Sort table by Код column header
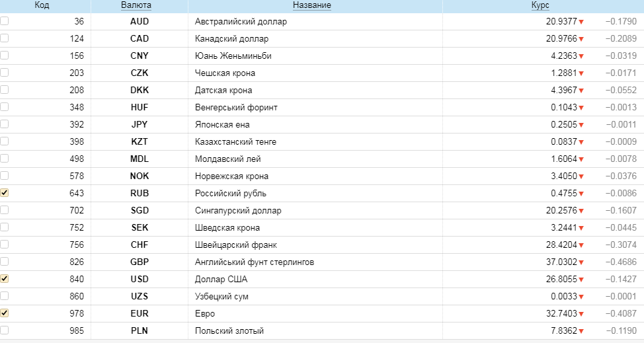 pyautogui.click(x=42, y=5)
